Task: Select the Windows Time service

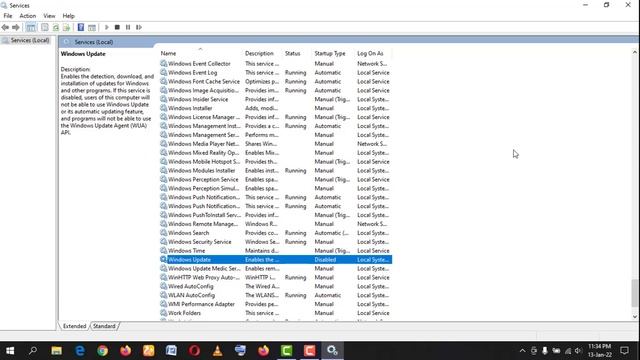Action: coord(276,251)
